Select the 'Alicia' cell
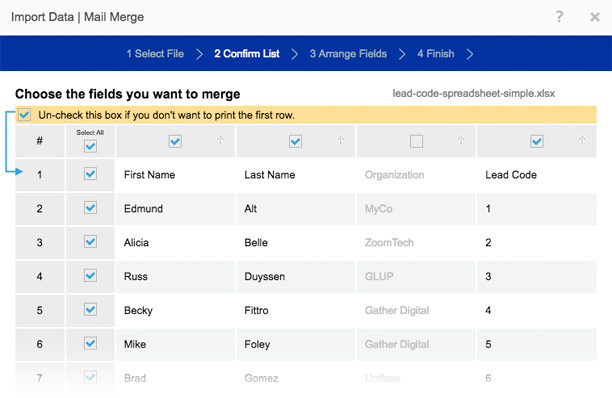This screenshot has height=398, width=612. tap(176, 243)
